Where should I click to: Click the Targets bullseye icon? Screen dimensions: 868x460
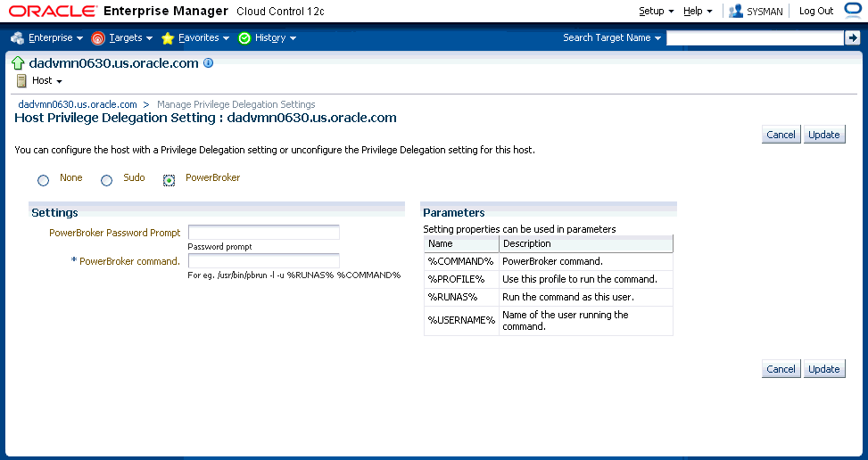pos(98,37)
